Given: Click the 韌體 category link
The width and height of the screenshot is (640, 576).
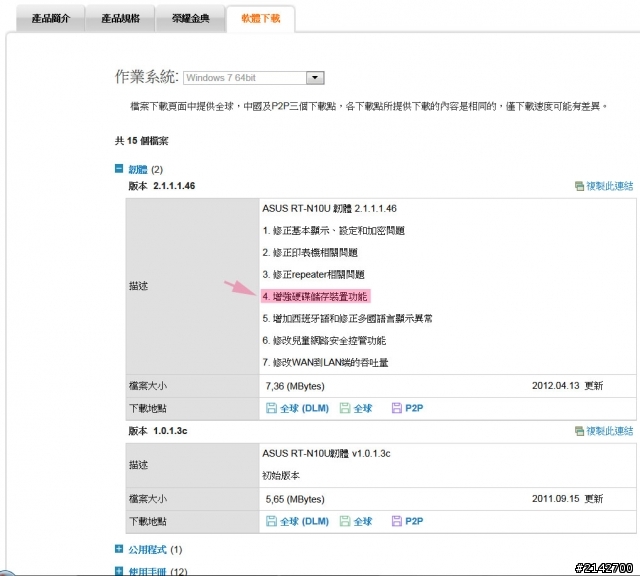Looking at the screenshot, I should (138, 169).
